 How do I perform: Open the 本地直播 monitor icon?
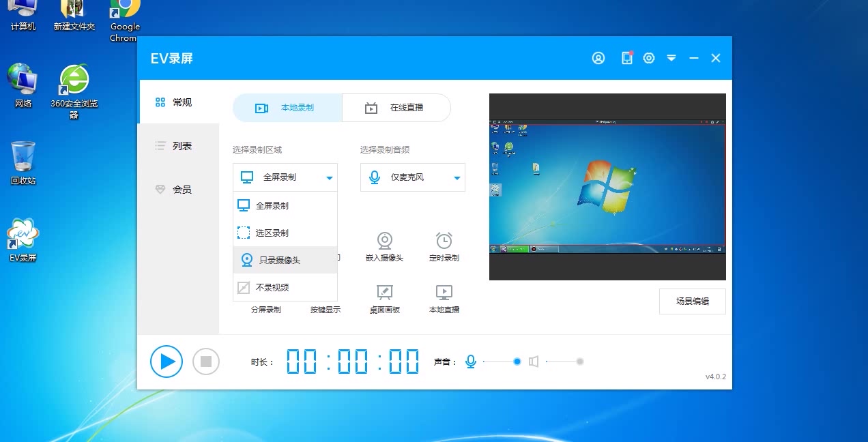[444, 293]
